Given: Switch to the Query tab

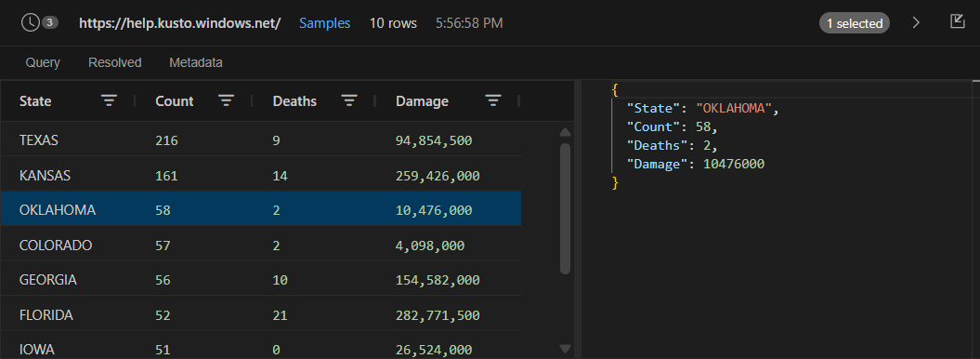Looking at the screenshot, I should (43, 62).
